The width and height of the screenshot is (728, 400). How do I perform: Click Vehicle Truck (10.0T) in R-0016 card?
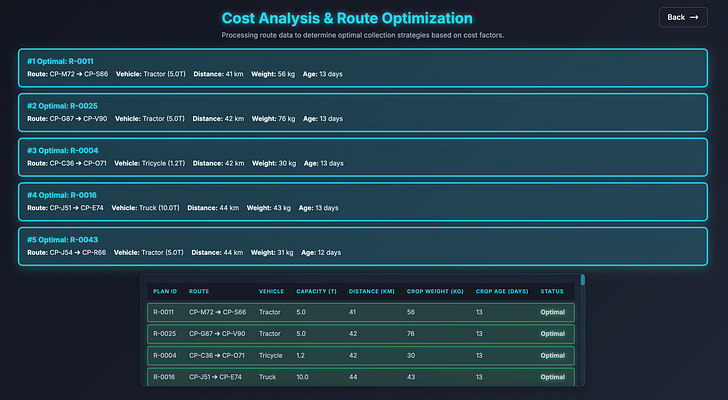click(x=145, y=207)
